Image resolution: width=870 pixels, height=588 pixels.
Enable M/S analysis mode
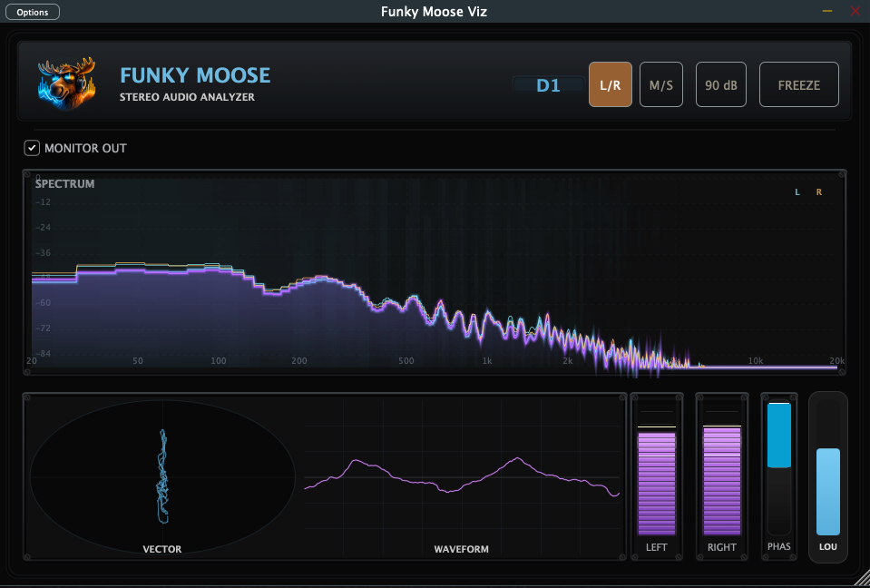pos(660,83)
